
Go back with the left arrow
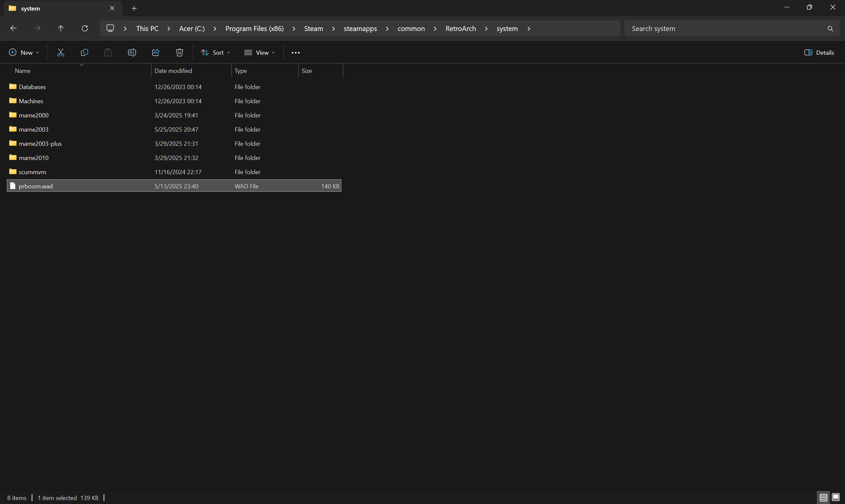pos(14,28)
